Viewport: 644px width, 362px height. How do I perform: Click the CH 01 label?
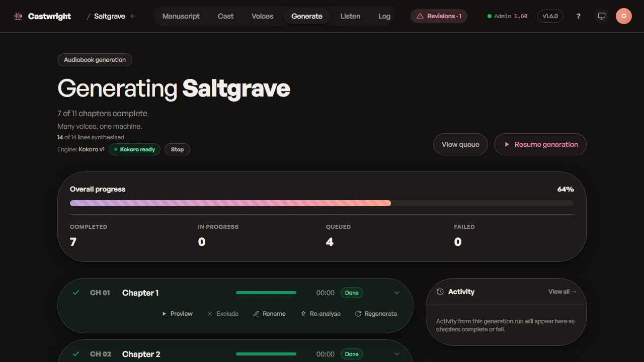click(100, 293)
